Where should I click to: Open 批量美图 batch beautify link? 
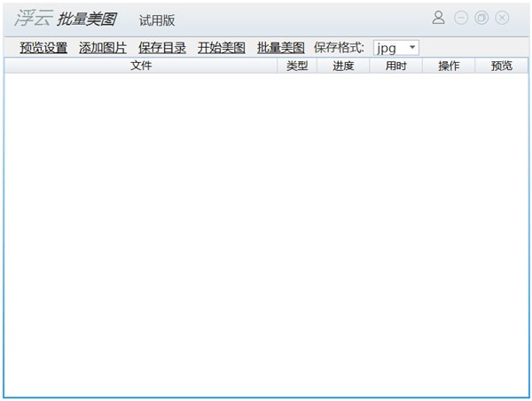coord(281,48)
